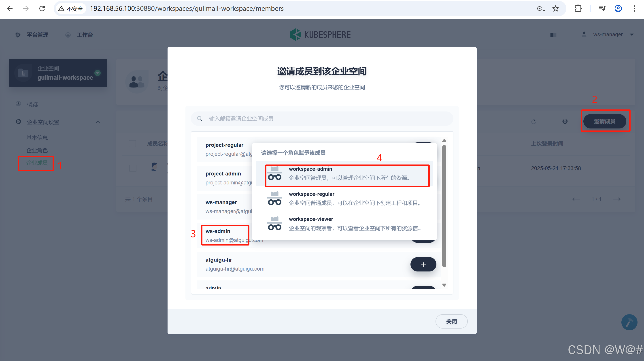644x361 pixels.
Task: Click the browser forward arrow
Action: 26,9
